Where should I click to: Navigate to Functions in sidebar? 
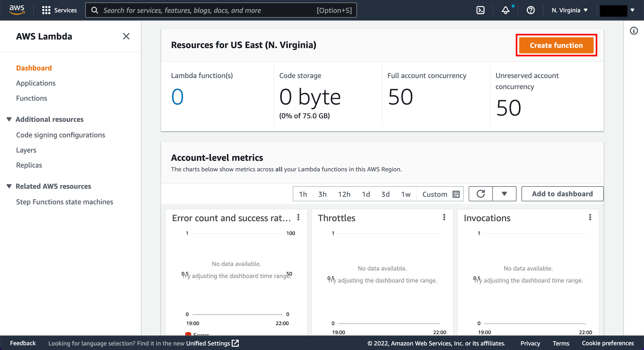pyautogui.click(x=31, y=98)
